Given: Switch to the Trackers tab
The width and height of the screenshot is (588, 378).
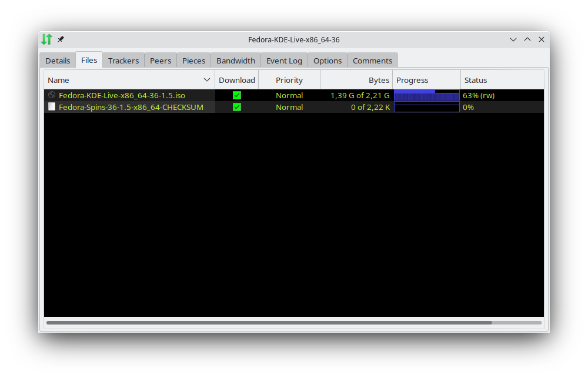Looking at the screenshot, I should (x=123, y=61).
